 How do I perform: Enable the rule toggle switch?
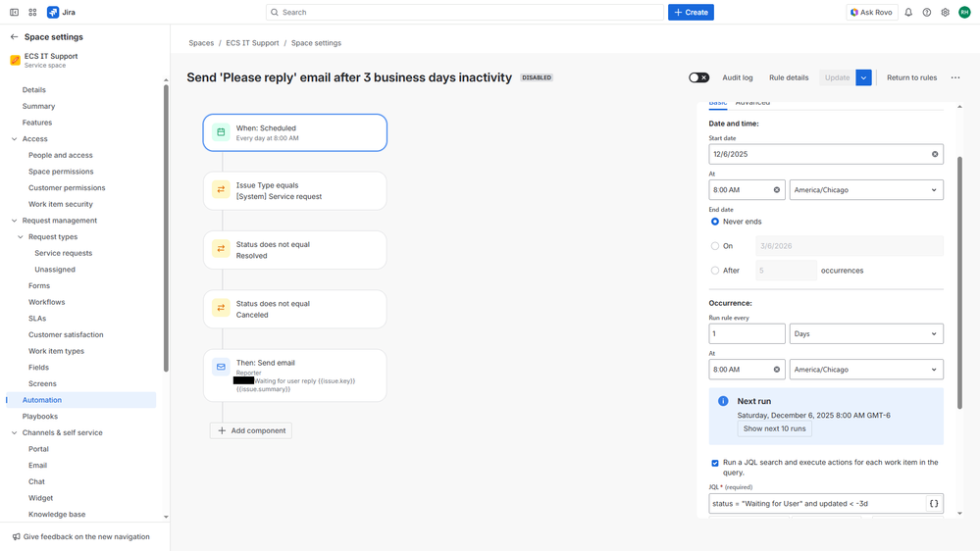pos(698,77)
